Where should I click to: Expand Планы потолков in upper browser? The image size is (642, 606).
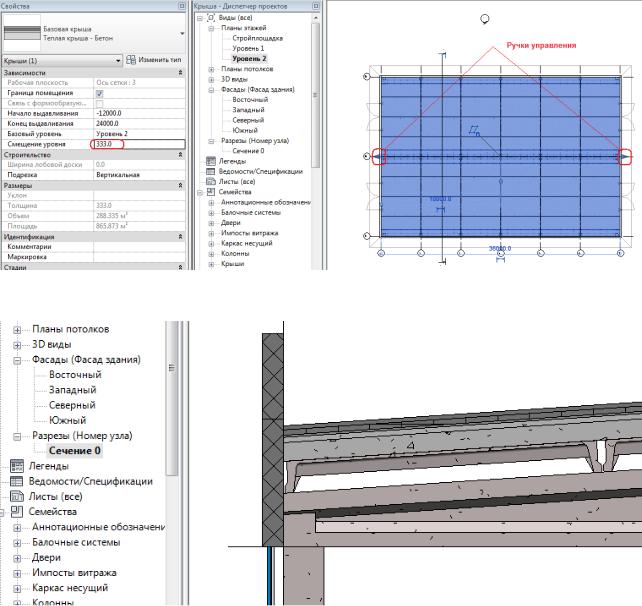[x=211, y=69]
